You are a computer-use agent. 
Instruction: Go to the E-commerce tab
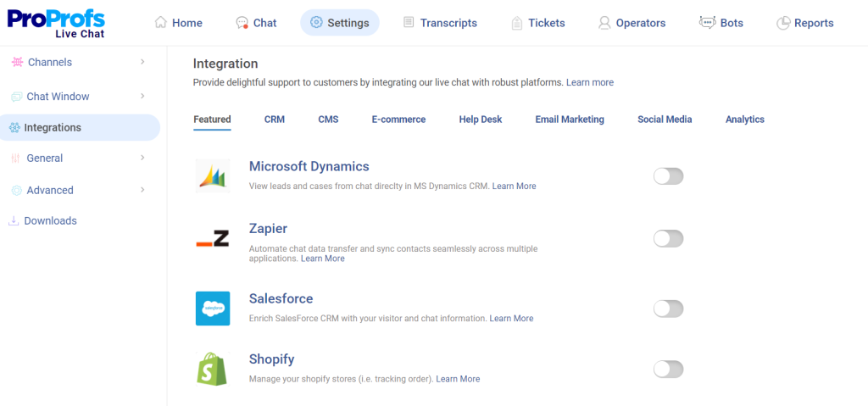398,119
